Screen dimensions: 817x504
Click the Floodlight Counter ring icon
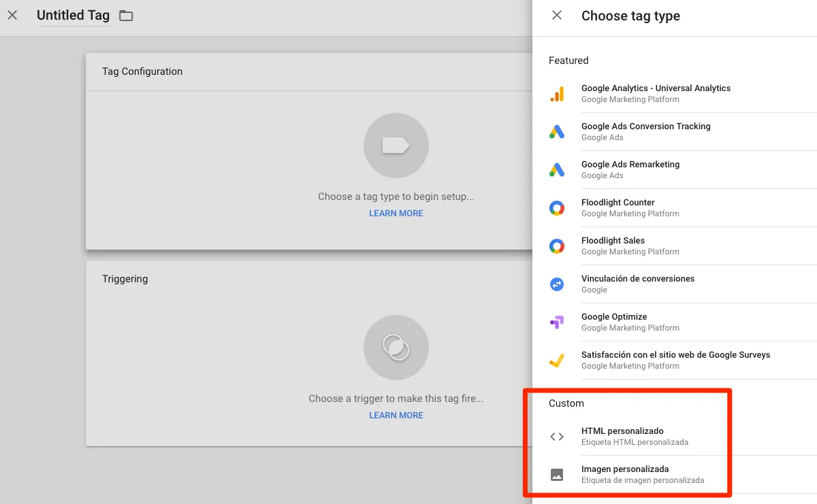click(557, 208)
